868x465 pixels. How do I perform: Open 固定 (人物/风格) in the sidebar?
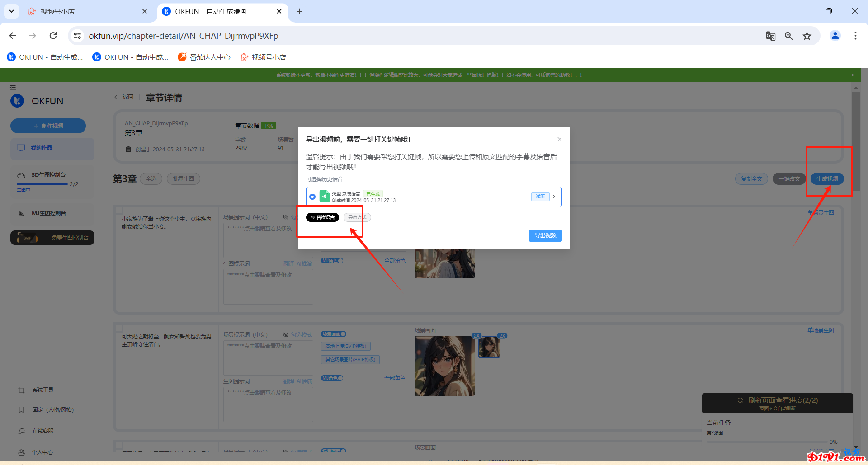(53, 410)
